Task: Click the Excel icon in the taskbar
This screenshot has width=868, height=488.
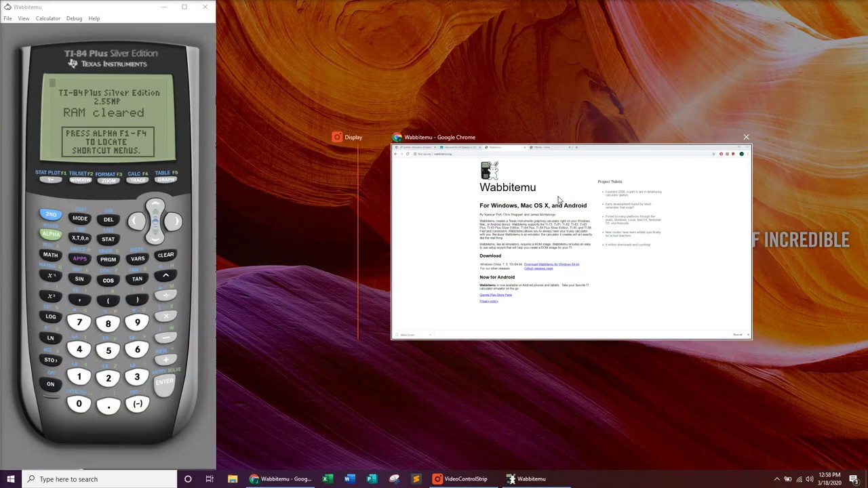Action: coord(326,479)
